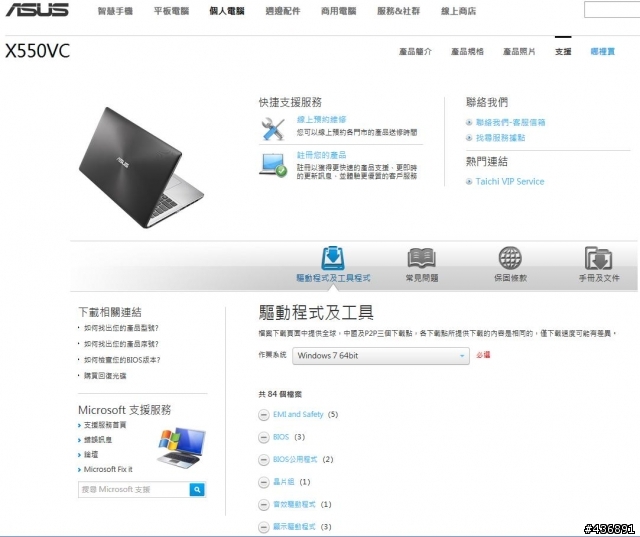Image resolution: width=640 pixels, height=537 pixels.
Task: Open the find your product model link
Action: [x=121, y=328]
